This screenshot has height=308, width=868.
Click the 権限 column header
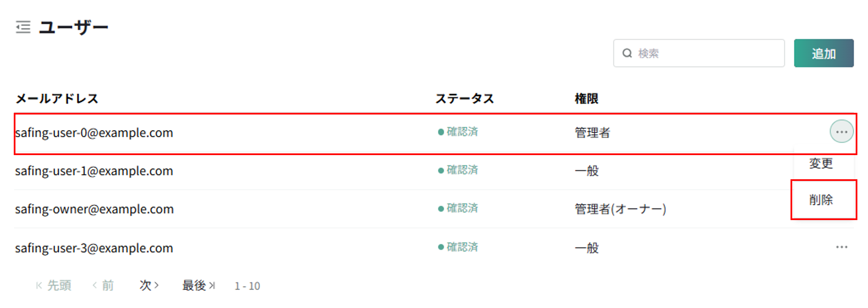[x=586, y=99]
